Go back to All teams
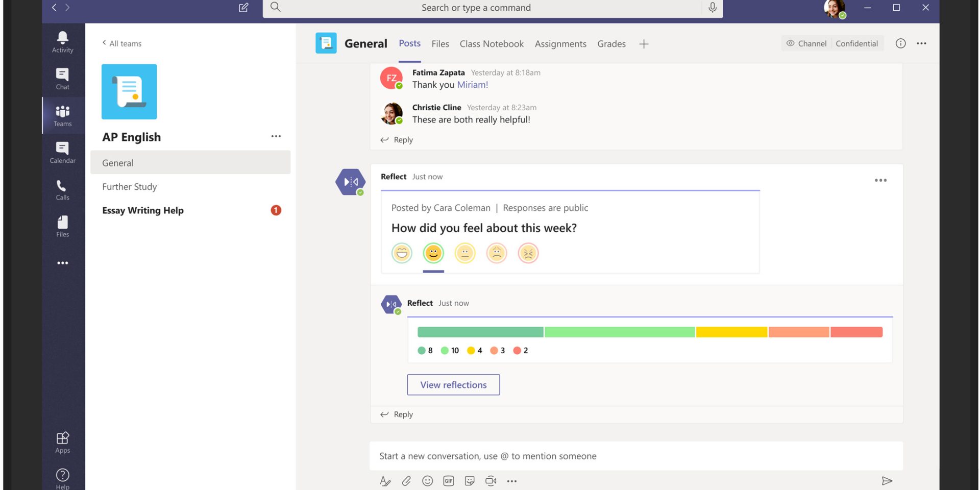This screenshot has height=490, width=980. click(x=121, y=43)
